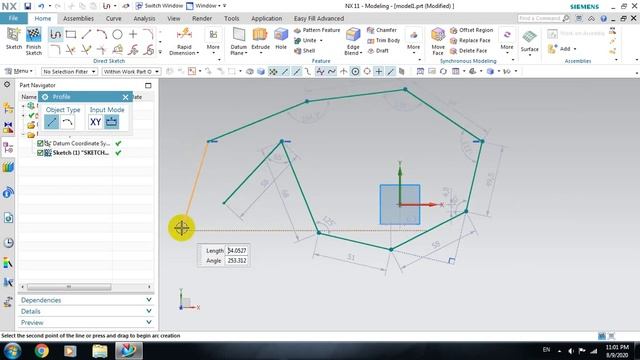
Task: Click the Find a Command search box
Action: coord(543,18)
